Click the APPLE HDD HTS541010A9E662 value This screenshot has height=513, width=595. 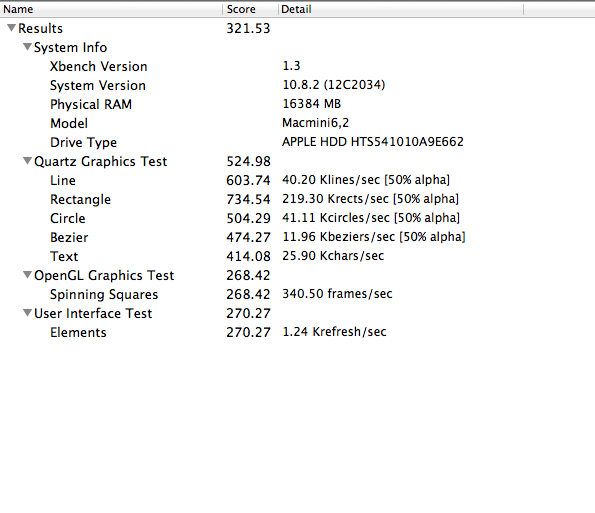click(373, 142)
